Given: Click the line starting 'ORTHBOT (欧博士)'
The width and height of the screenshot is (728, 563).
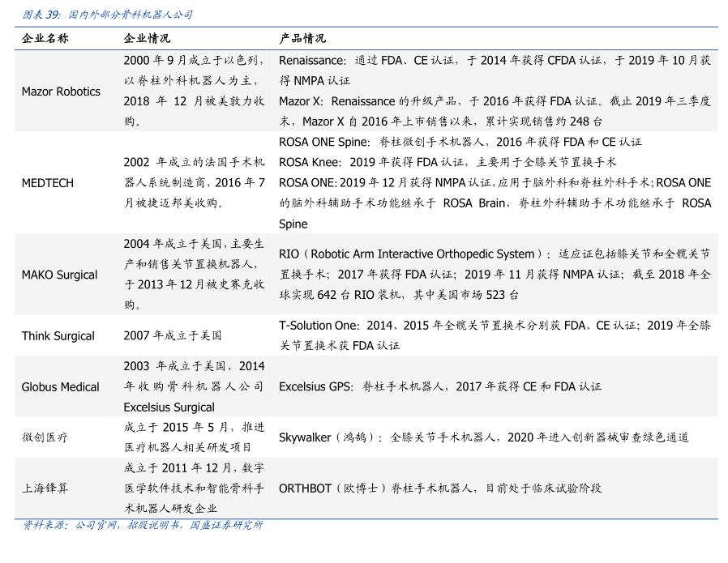Looking at the screenshot, I should tap(440, 488).
